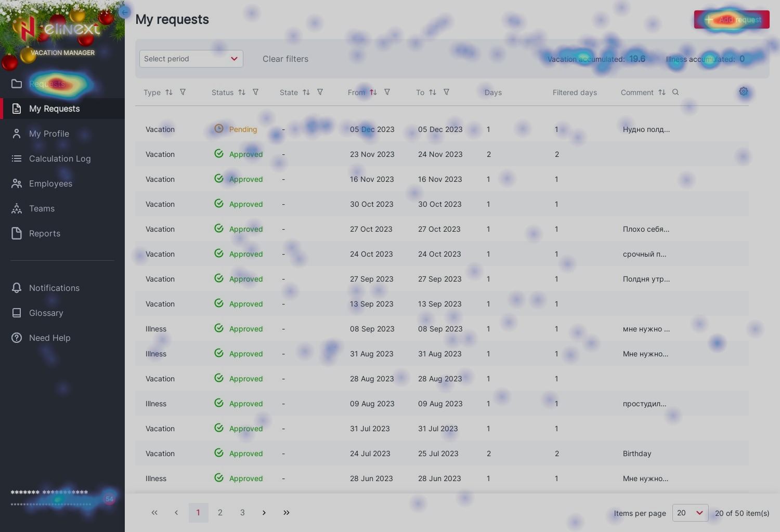Open the To column filter funnel
The width and height of the screenshot is (780, 532).
pos(446,92)
